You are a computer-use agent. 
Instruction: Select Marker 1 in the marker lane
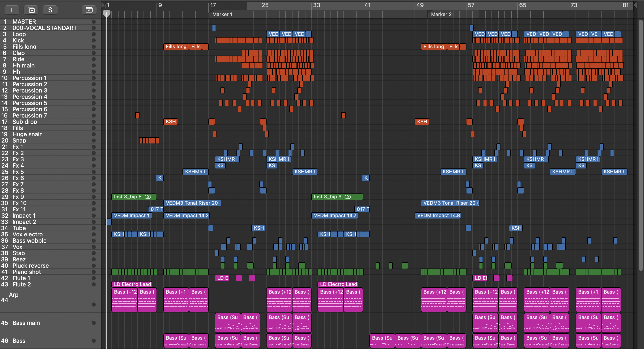(222, 15)
